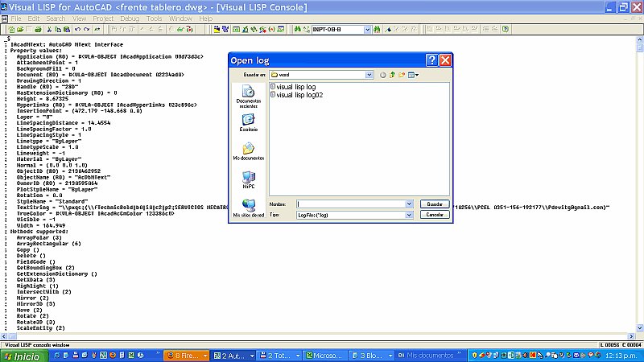Screen dimensions: 644x362
Task: Click the Copy toolbar icon
Action: 58,29
